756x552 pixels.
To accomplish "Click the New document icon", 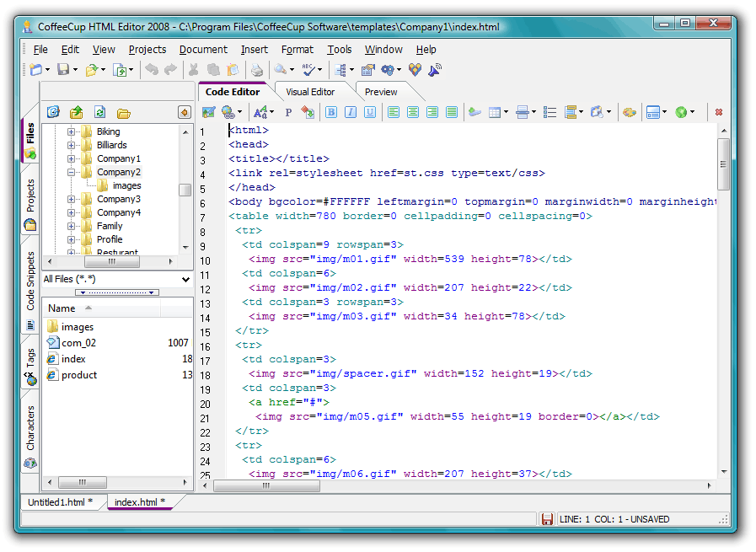I will (35, 70).
